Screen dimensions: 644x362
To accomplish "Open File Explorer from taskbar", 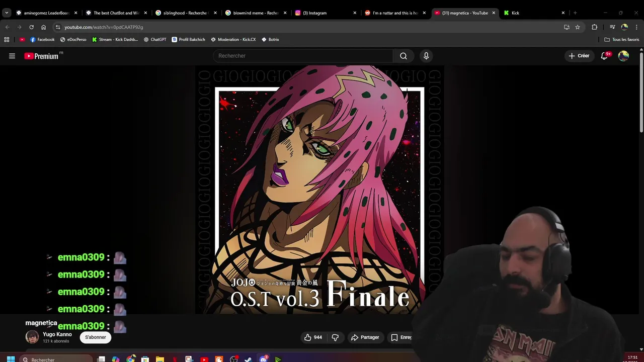I will click(160, 359).
